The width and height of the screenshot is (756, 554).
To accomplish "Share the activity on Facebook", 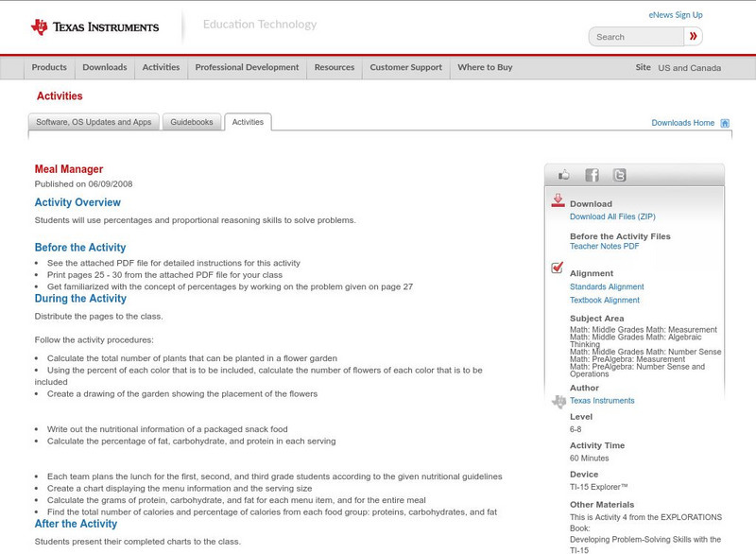I will [x=593, y=174].
